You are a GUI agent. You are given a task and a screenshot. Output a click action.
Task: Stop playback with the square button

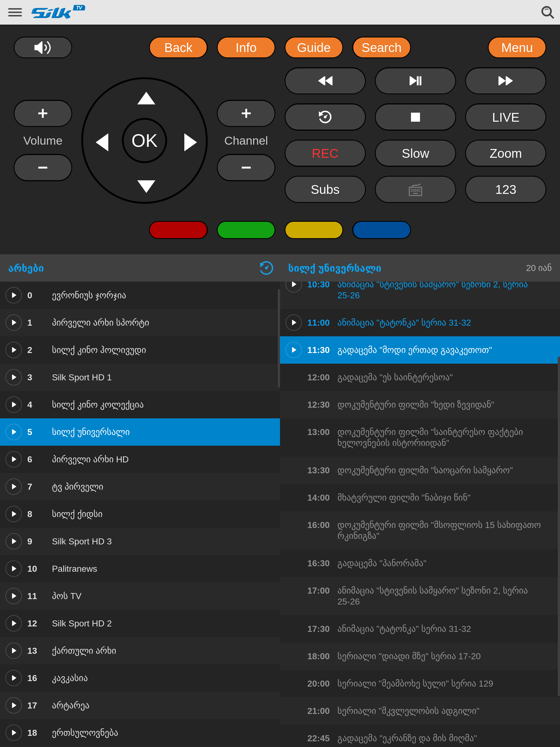pos(415,117)
